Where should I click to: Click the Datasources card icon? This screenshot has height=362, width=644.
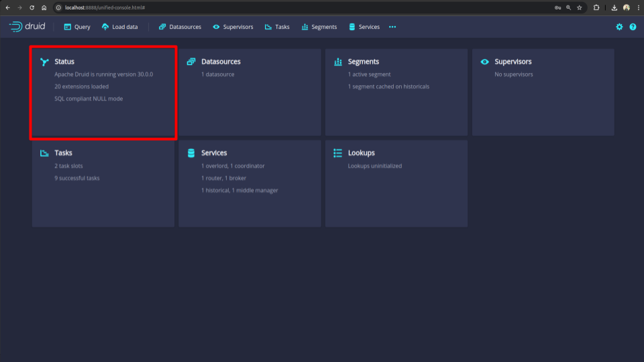tap(191, 62)
